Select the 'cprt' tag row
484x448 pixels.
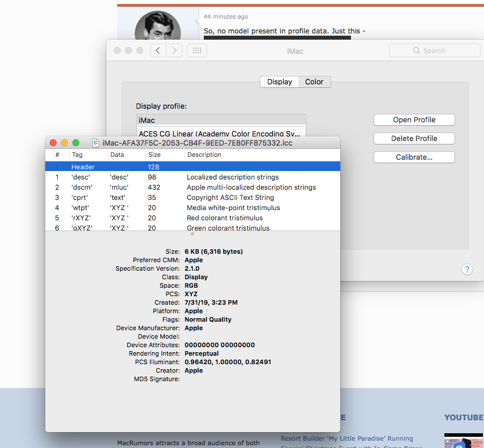[192, 197]
